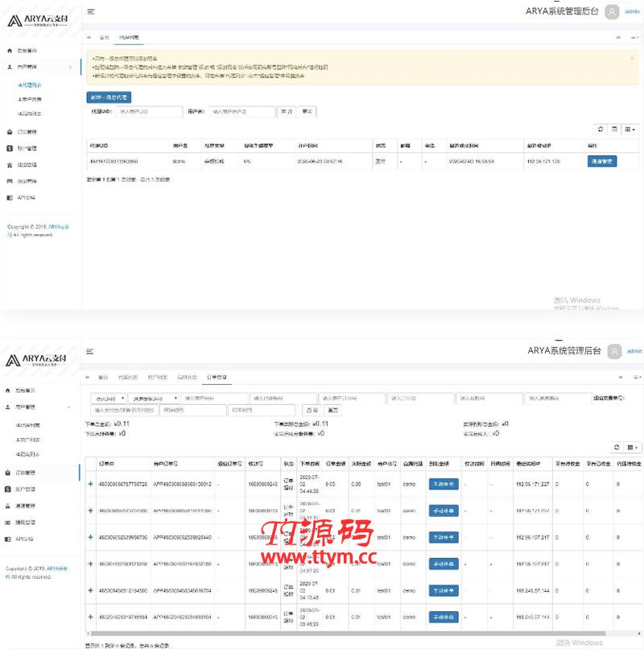The height and width of the screenshot is (649, 644).
Task: Select the active agent list tab
Action: tap(129, 37)
